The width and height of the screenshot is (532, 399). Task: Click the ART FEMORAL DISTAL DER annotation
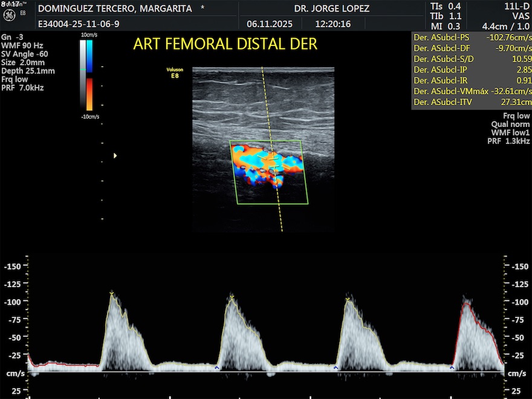click(225, 45)
